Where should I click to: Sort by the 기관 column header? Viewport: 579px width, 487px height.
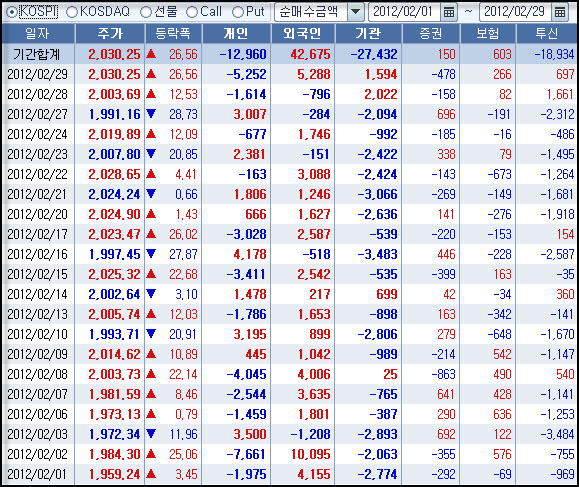pos(368,34)
